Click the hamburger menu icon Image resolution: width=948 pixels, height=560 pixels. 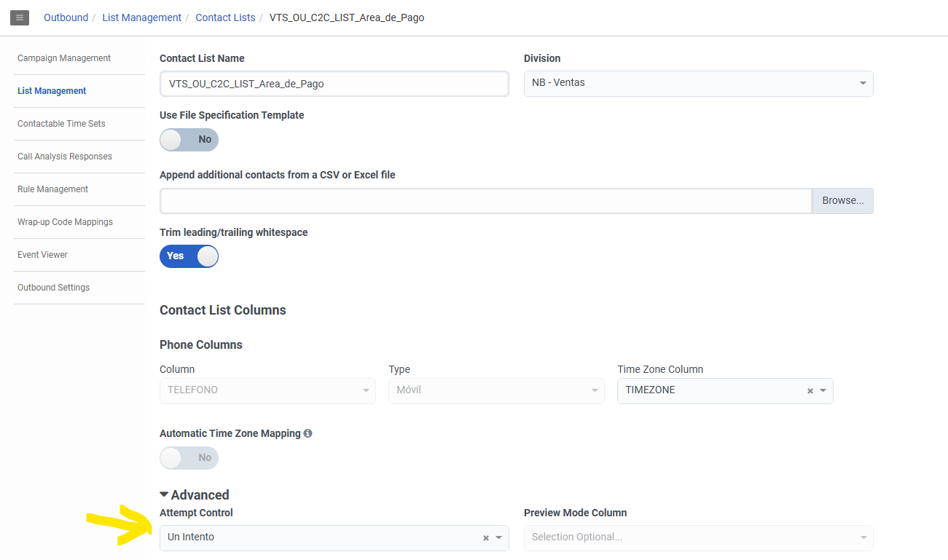pos(20,17)
